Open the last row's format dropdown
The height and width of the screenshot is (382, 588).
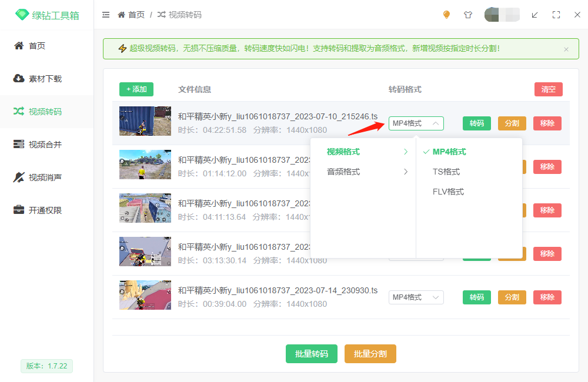coord(416,297)
